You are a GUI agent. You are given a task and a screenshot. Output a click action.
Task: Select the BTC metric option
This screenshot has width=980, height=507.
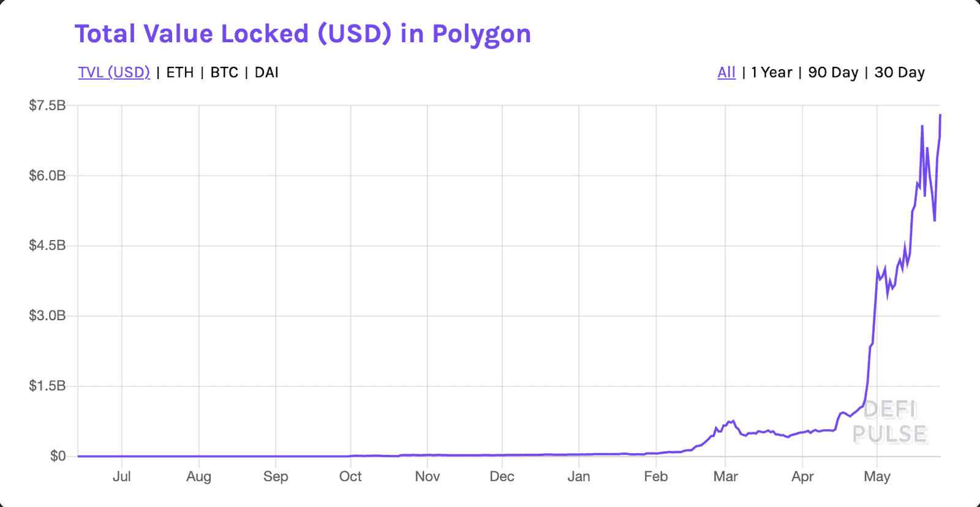click(224, 72)
